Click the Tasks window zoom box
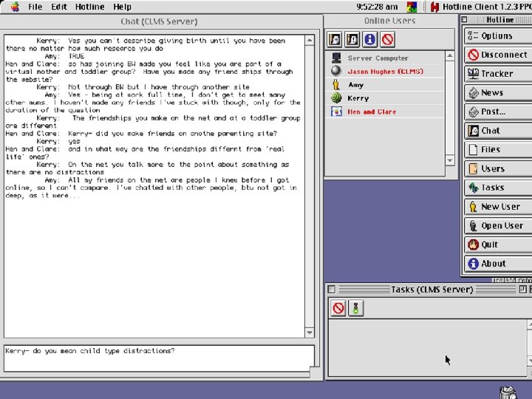This screenshot has width=532, height=399. (x=522, y=290)
